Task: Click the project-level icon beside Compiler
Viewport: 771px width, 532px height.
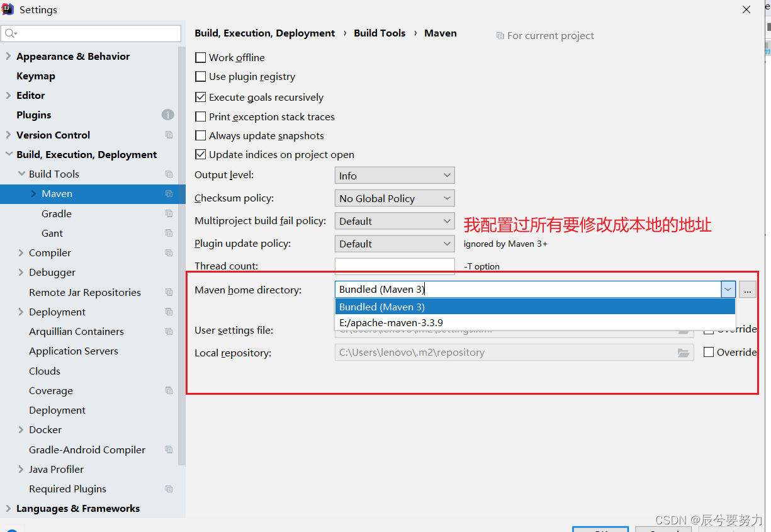Action: pyautogui.click(x=169, y=252)
